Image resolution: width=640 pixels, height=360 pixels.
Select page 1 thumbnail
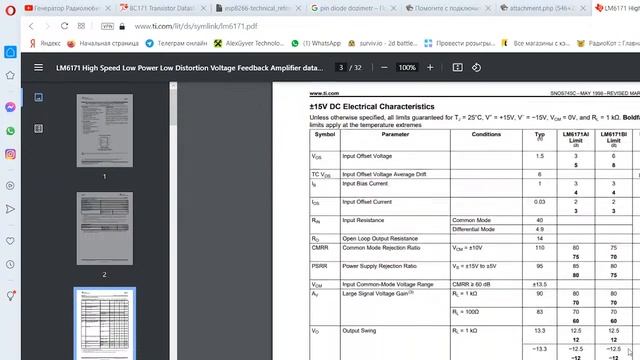(104, 131)
